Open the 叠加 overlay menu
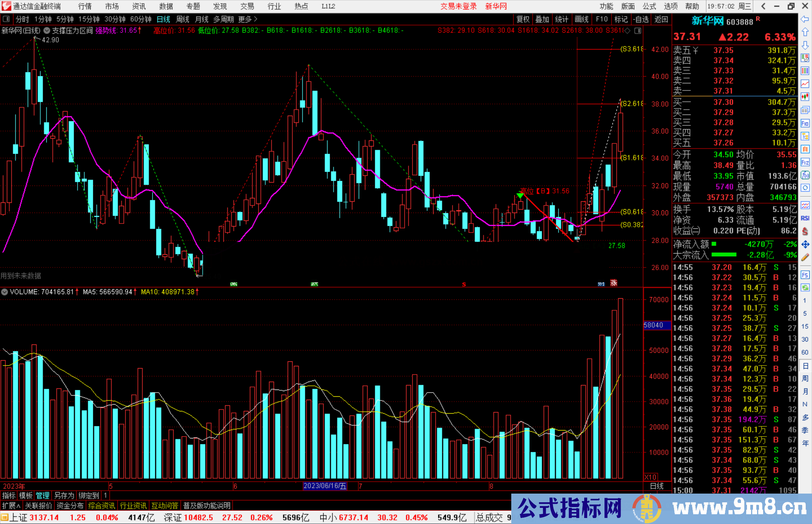This screenshot has width=812, height=524. click(542, 19)
